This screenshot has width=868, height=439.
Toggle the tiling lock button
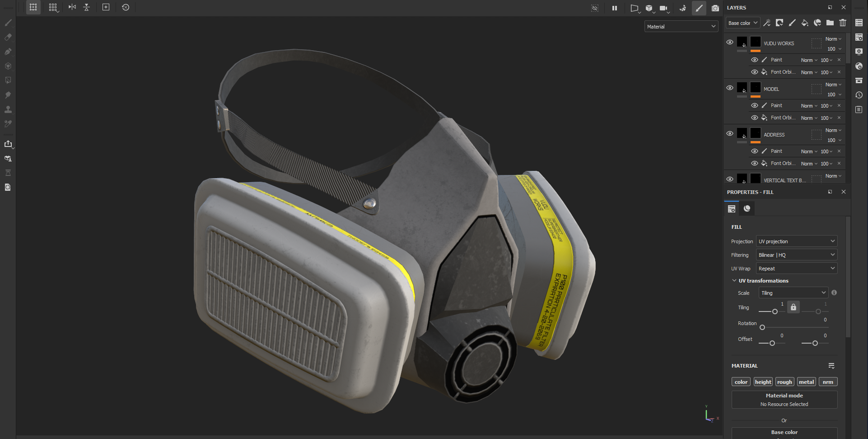[793, 307]
